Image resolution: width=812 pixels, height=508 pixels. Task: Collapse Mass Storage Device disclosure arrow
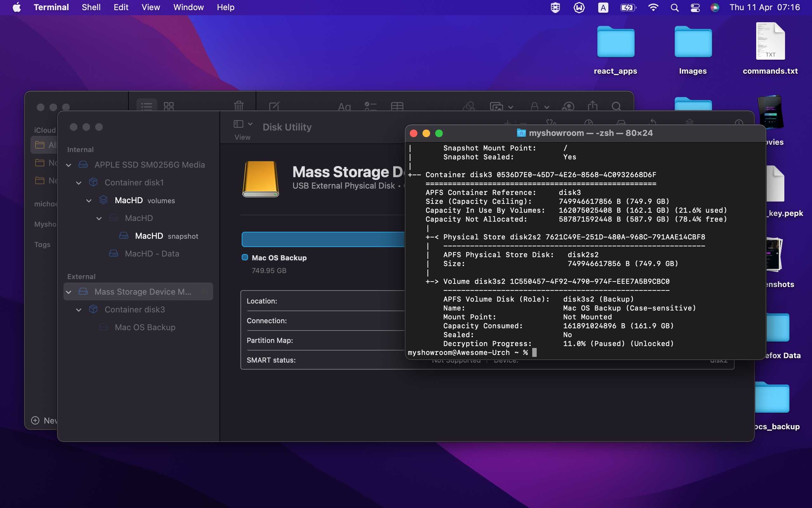69,292
